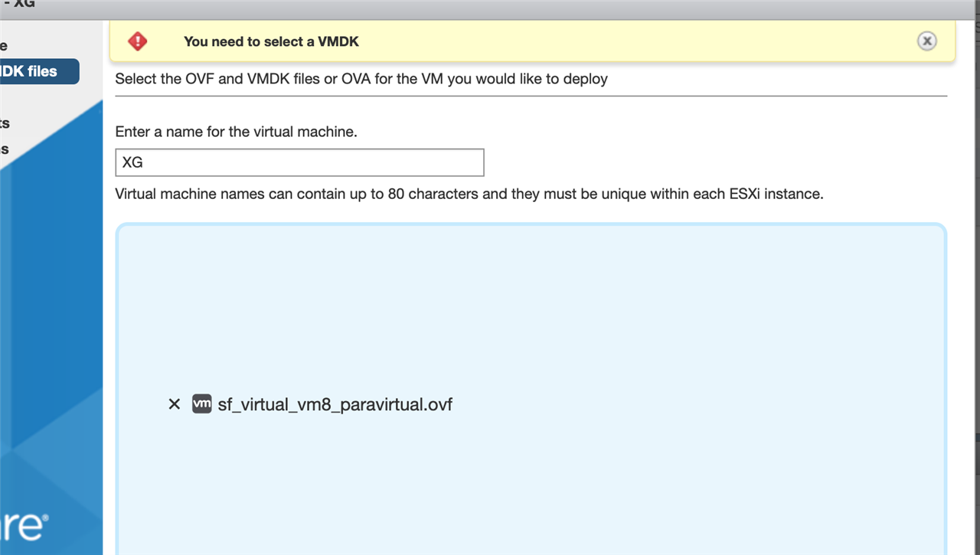Click the 'Select the OVF and VMDK files' heading
980x555 pixels.
[361, 79]
